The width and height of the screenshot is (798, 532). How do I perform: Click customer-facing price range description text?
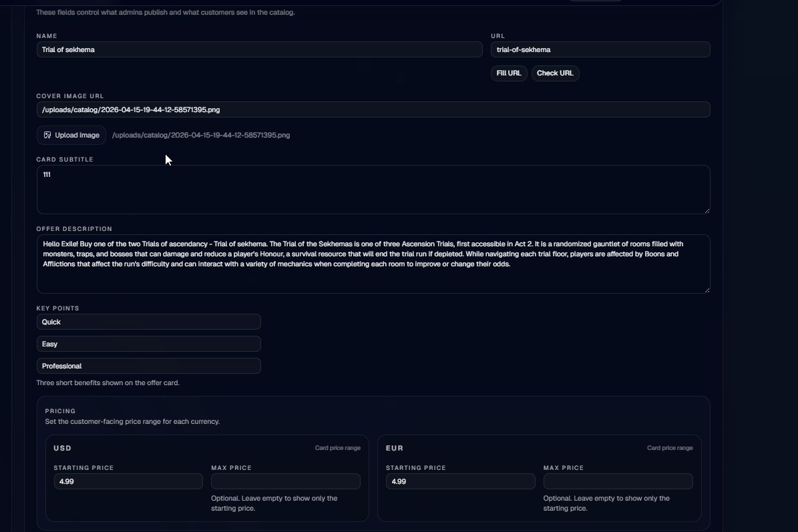132,422
